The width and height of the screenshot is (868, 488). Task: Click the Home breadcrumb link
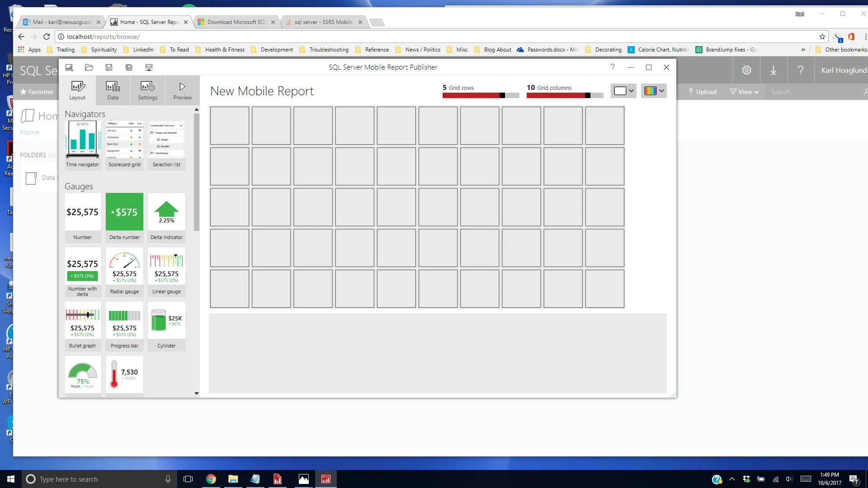coord(29,132)
